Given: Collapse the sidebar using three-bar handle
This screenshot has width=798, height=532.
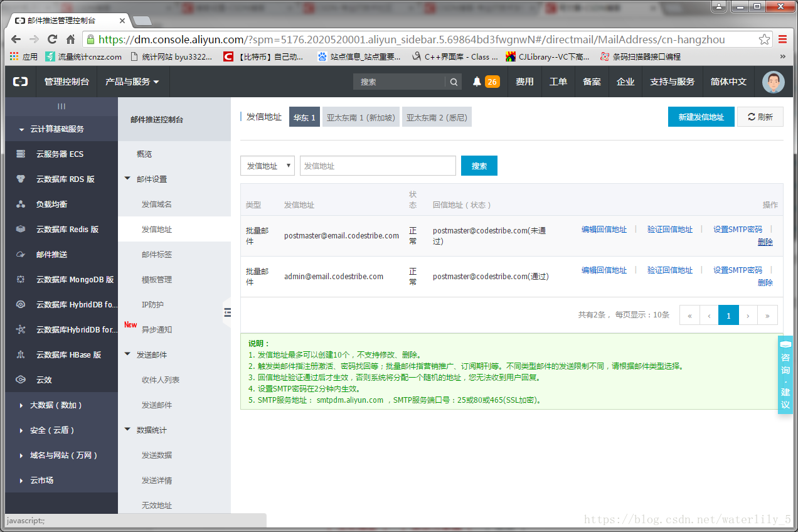Looking at the screenshot, I should coord(61,106).
